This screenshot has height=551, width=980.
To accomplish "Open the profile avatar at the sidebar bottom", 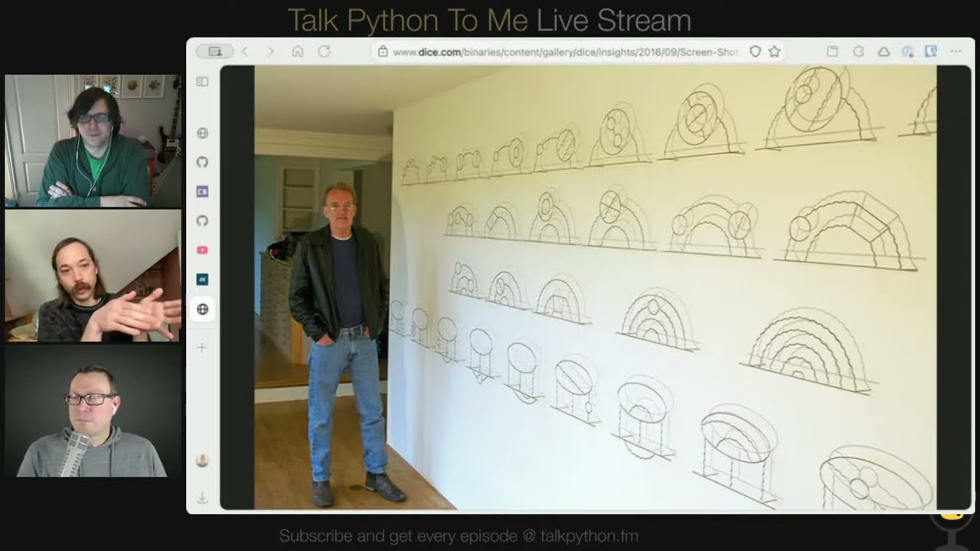I will click(202, 460).
